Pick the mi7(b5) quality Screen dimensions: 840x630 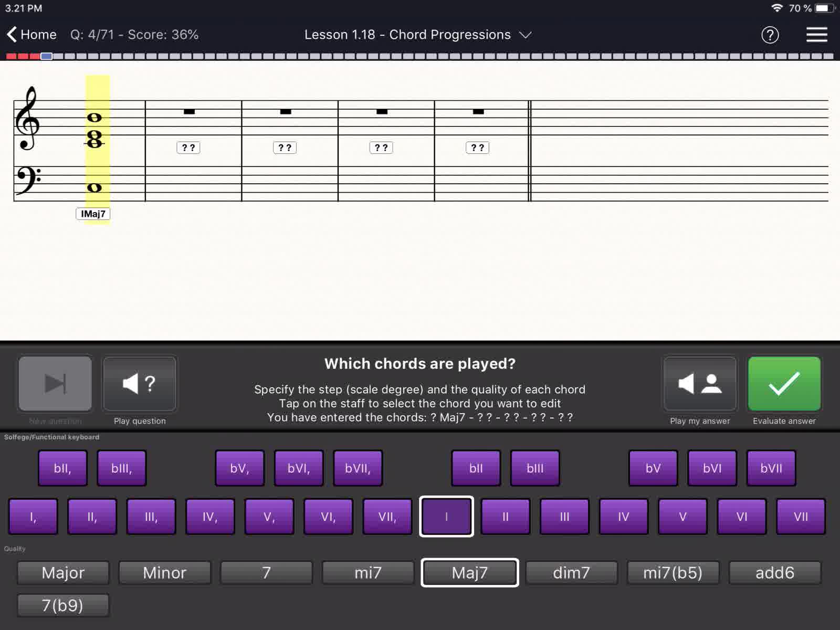pyautogui.click(x=673, y=572)
